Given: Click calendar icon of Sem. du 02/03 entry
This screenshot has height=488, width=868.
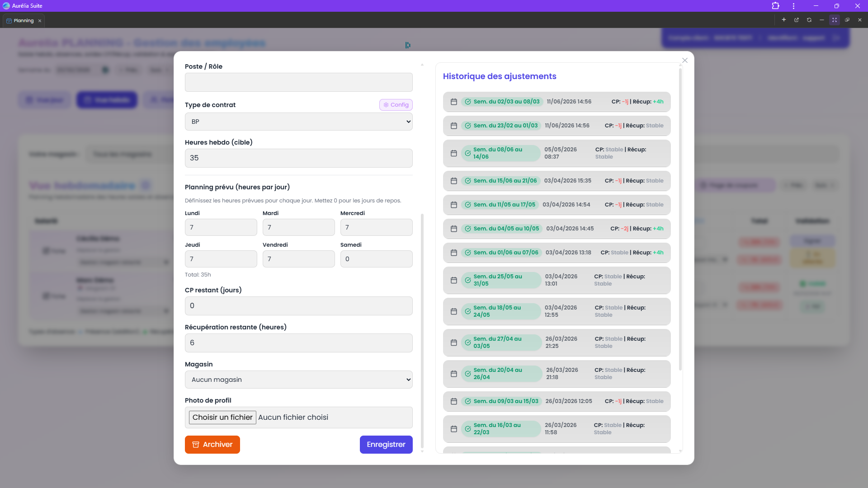Looking at the screenshot, I should point(454,102).
